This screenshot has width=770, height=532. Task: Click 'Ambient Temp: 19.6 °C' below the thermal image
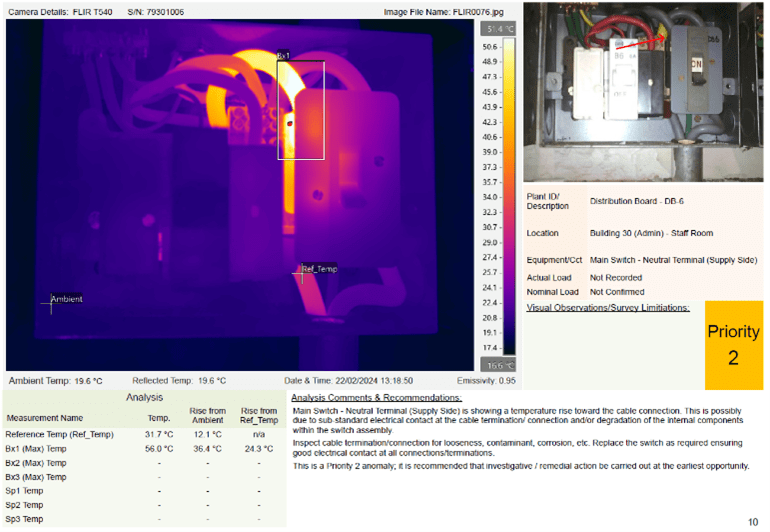(x=55, y=381)
